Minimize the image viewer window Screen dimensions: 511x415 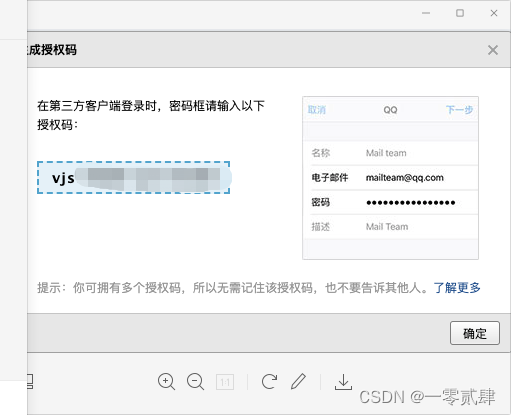426,13
